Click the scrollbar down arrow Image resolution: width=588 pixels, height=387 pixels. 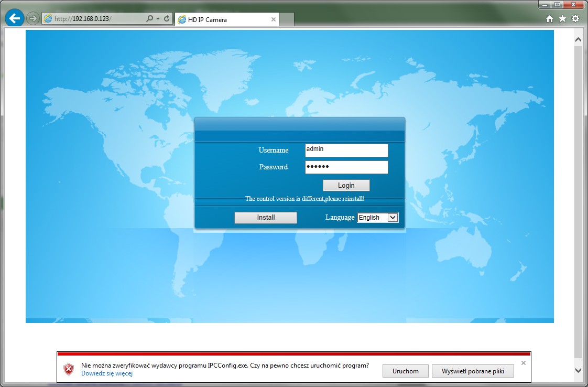(578, 370)
